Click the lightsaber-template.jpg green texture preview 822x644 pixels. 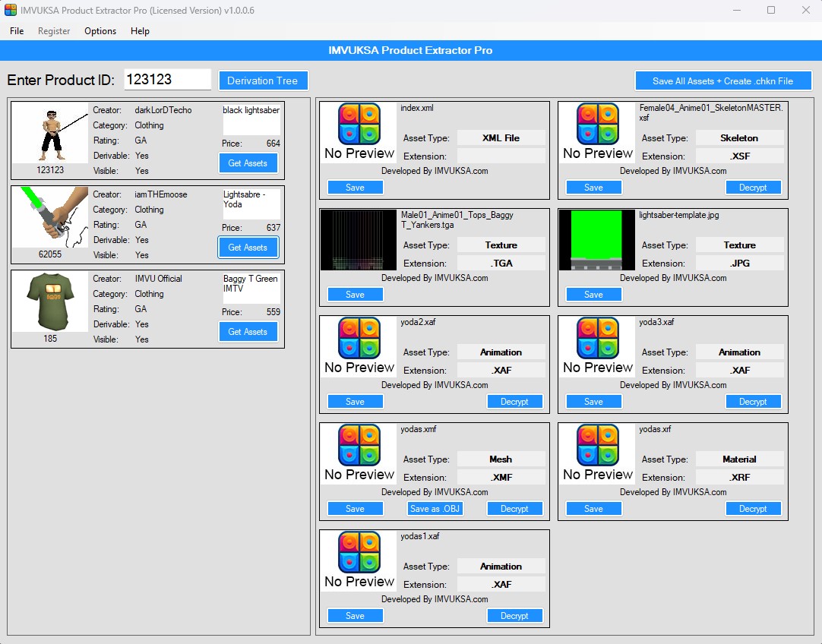tap(597, 240)
